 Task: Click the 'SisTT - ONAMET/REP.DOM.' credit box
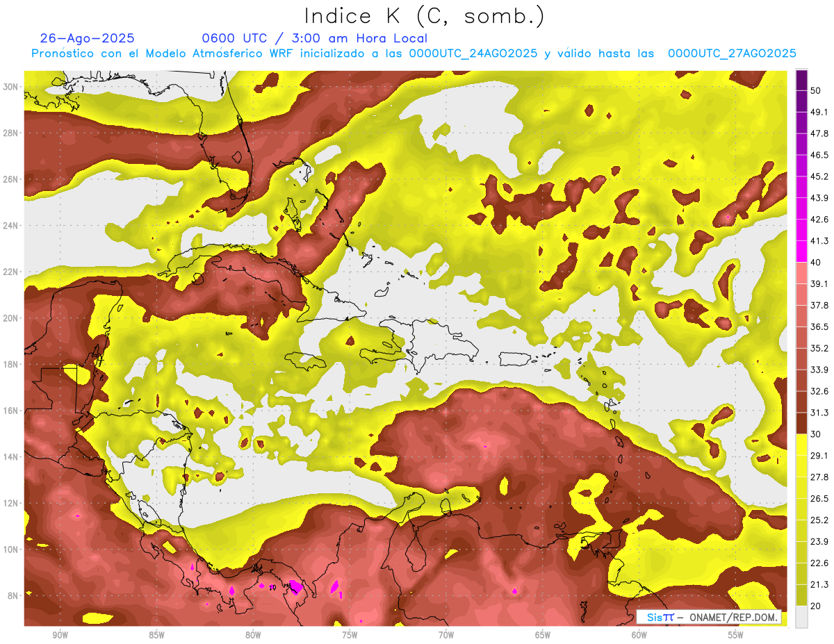(709, 617)
